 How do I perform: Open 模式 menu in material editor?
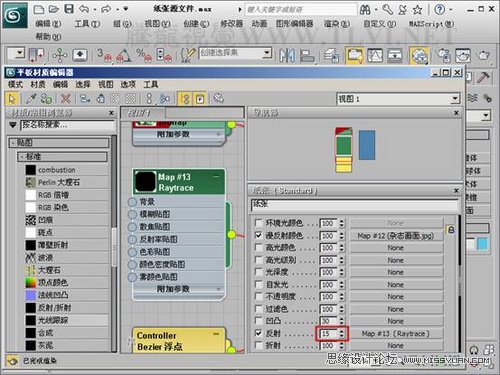pyautogui.click(x=16, y=85)
